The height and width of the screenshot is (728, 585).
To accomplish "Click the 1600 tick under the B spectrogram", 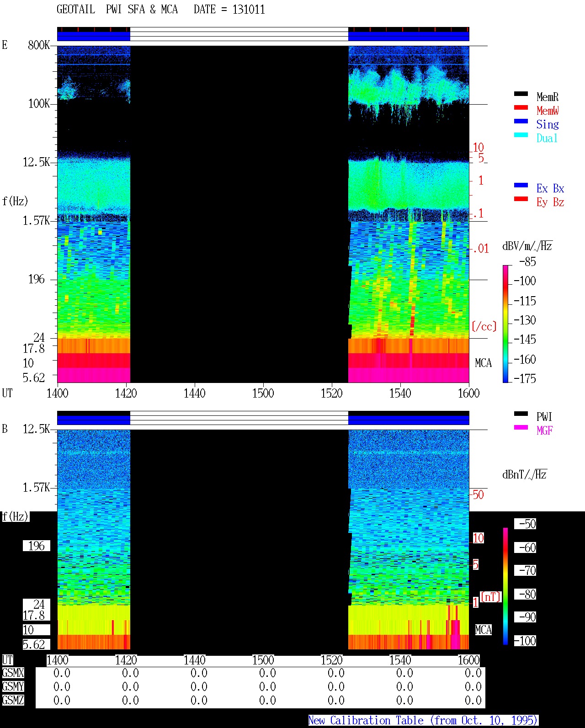I will tap(469, 660).
